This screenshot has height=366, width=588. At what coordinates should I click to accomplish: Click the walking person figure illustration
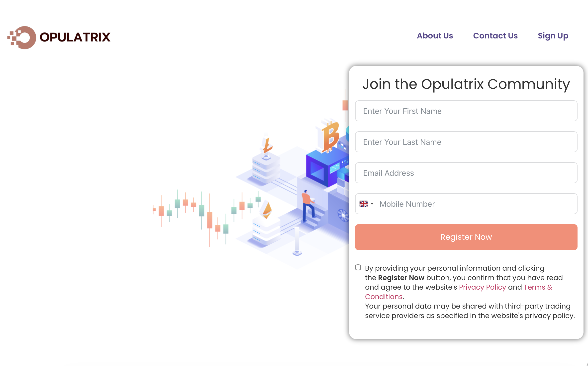click(308, 206)
